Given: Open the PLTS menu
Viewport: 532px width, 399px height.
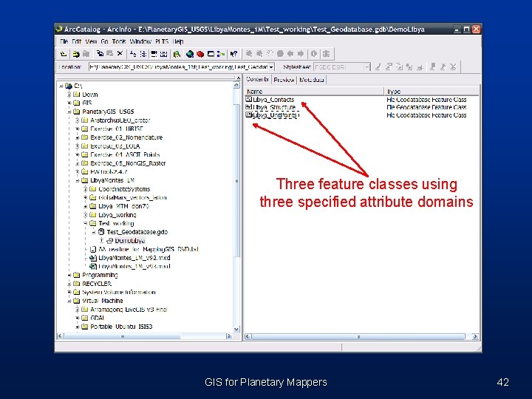Looking at the screenshot, I should 162,41.
